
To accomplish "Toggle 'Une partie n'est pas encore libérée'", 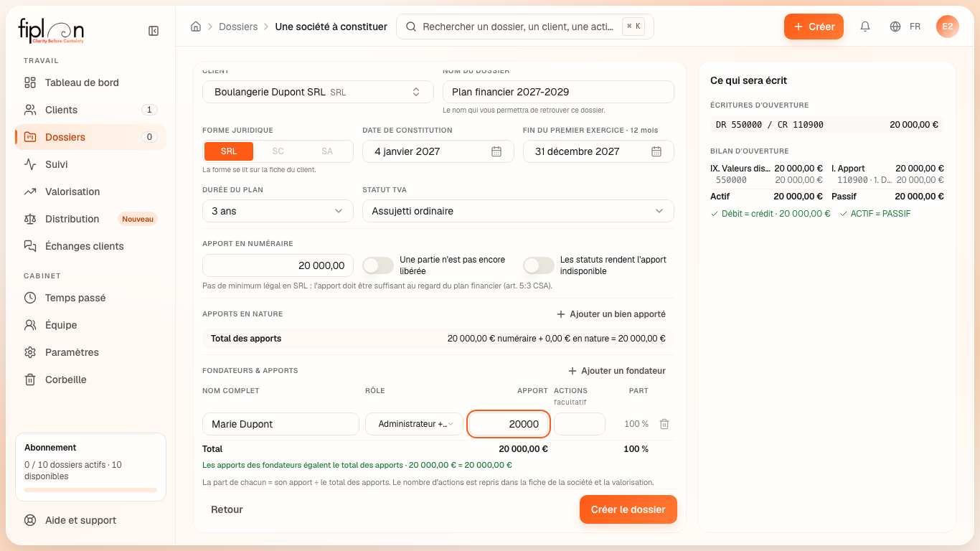I will click(x=378, y=265).
